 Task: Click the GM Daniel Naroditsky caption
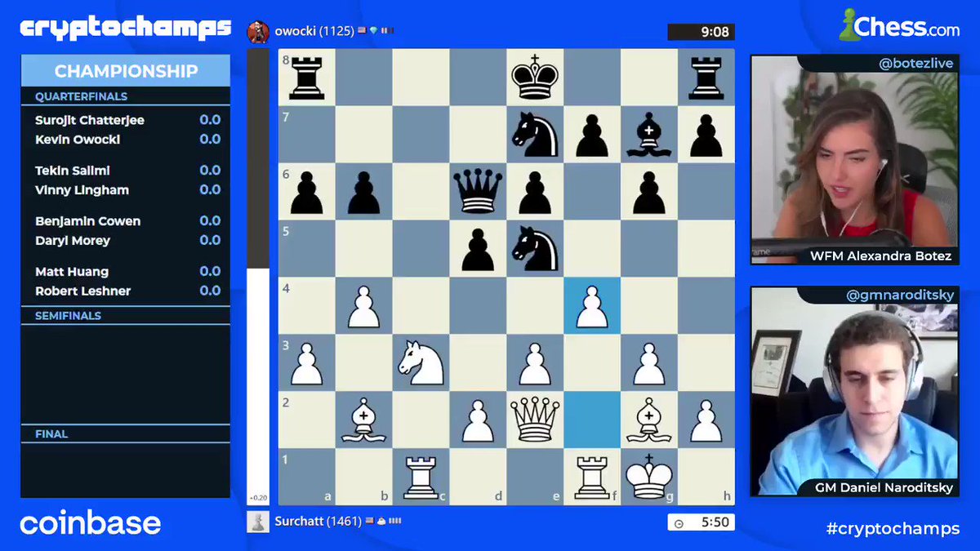coord(883,487)
